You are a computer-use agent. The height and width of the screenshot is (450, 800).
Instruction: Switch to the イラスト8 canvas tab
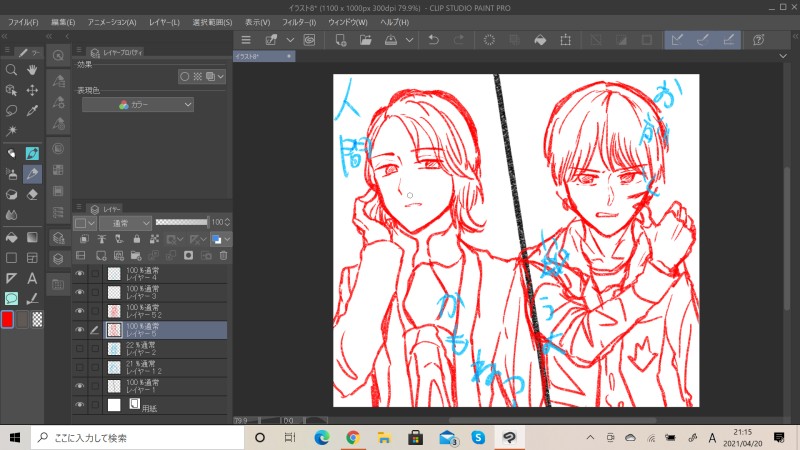(264, 56)
